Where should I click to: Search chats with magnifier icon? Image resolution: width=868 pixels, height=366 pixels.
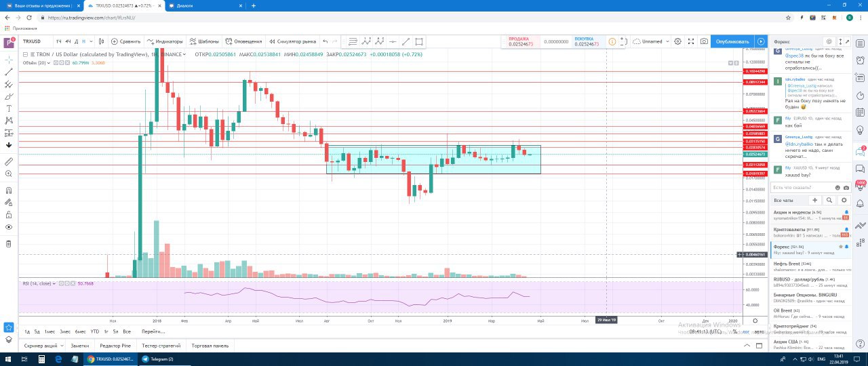coord(829,200)
